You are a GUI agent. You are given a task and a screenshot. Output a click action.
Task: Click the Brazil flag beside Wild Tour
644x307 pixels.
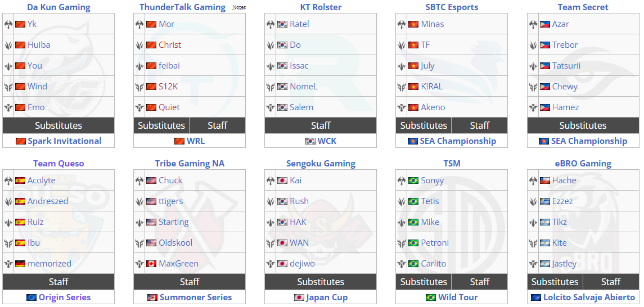coord(431,297)
